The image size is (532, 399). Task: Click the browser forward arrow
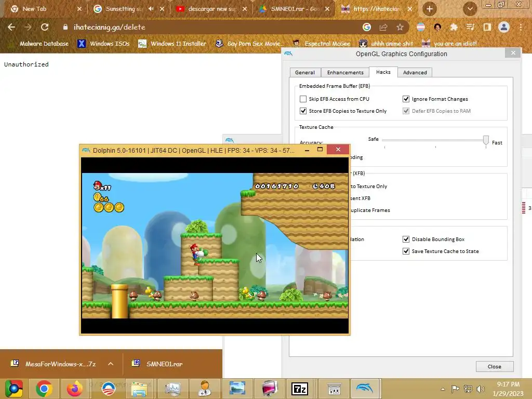28,27
